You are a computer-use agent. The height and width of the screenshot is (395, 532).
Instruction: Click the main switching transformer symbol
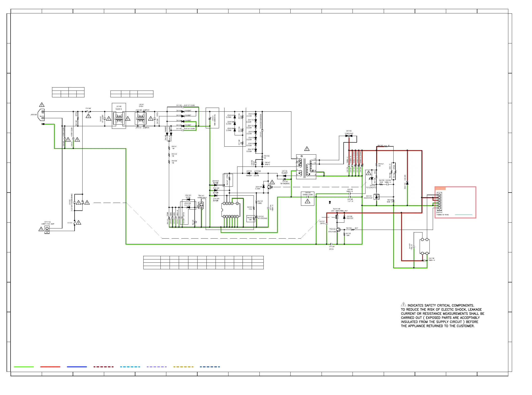click(x=306, y=167)
